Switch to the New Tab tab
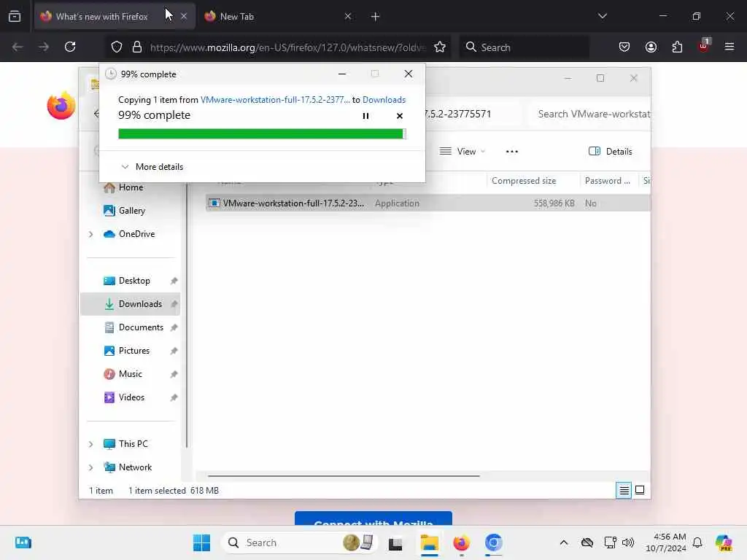 236,17
